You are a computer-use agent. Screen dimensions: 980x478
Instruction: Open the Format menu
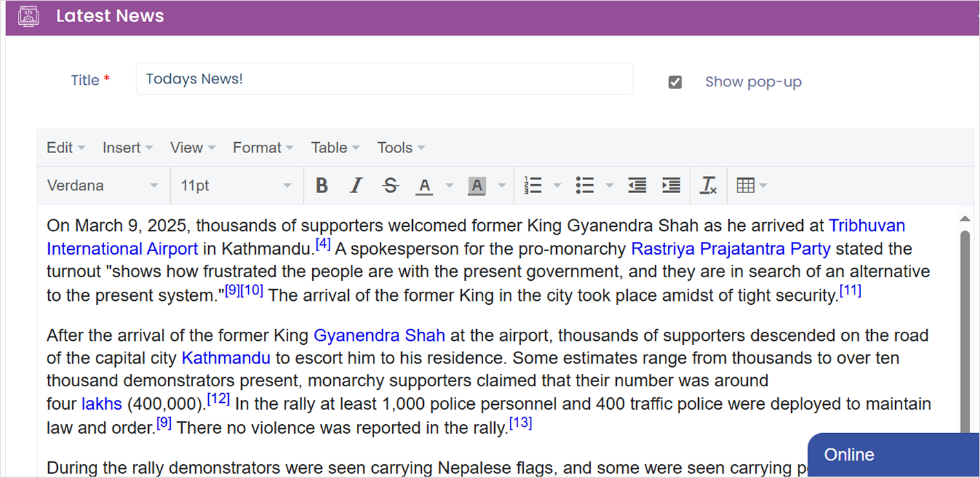[263, 148]
